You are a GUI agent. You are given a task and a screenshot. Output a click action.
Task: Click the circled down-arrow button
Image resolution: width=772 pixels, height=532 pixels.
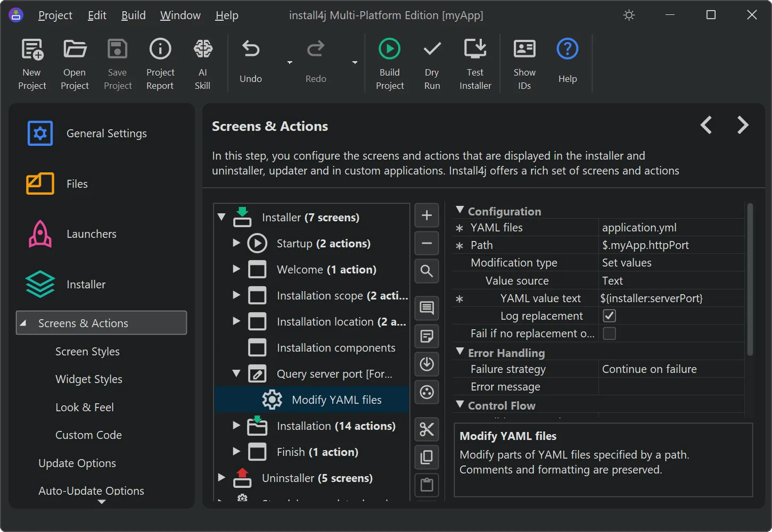(x=426, y=364)
